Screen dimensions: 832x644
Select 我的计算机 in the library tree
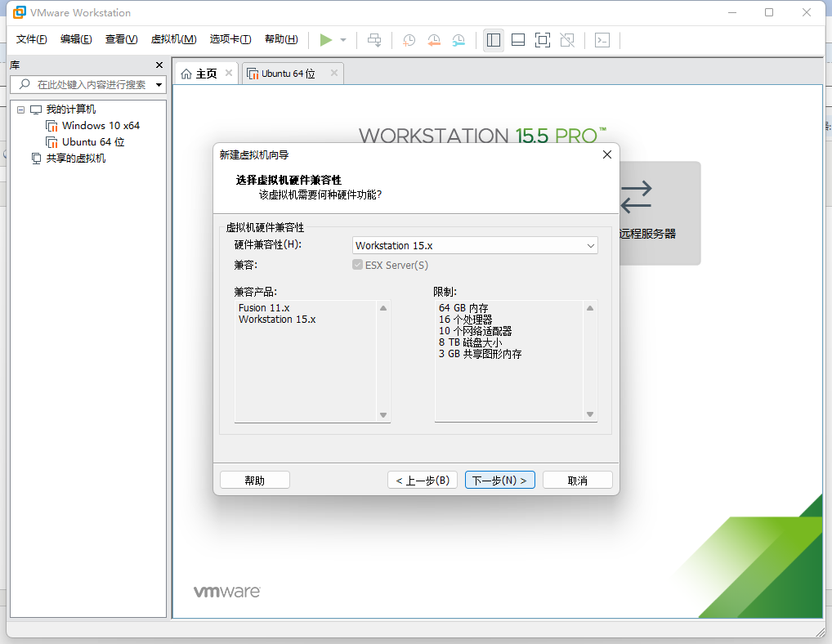pyautogui.click(x=70, y=110)
